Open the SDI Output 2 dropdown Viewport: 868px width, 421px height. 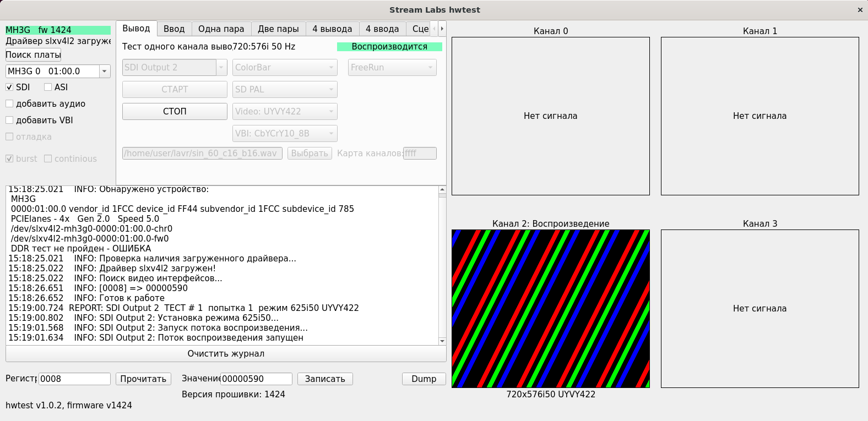175,67
